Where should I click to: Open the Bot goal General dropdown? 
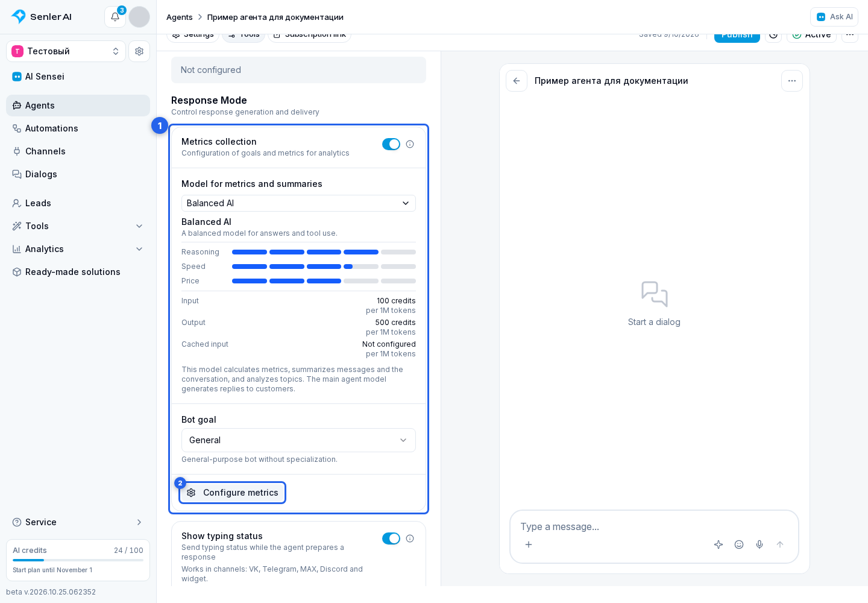[298, 440]
